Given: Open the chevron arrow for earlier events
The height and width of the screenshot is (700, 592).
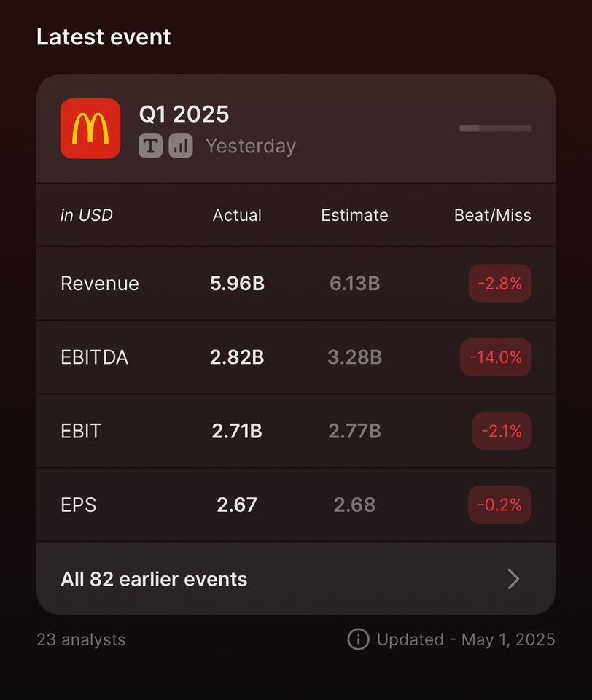Looking at the screenshot, I should click(x=513, y=579).
